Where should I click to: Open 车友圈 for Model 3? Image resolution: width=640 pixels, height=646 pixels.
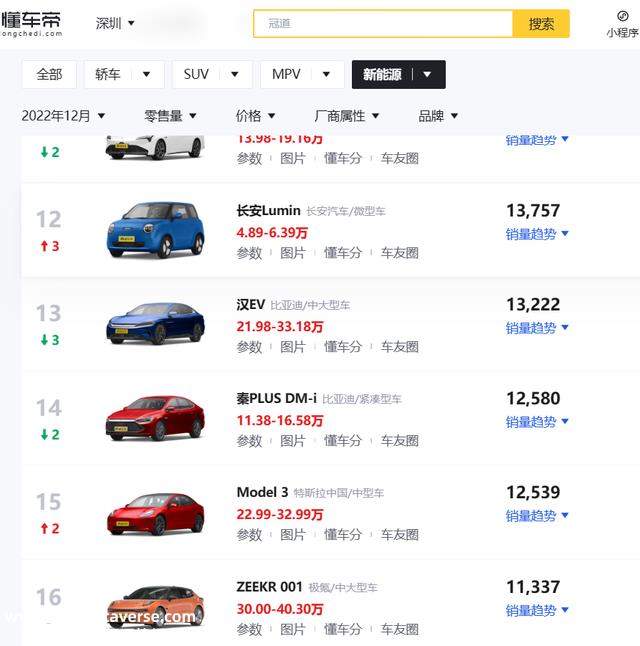pos(399,534)
